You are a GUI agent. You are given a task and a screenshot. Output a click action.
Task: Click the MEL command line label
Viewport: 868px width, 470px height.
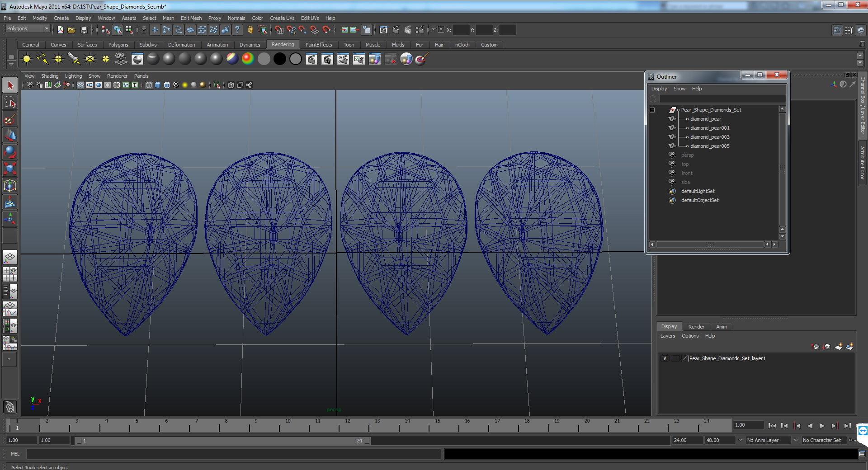[x=15, y=454]
